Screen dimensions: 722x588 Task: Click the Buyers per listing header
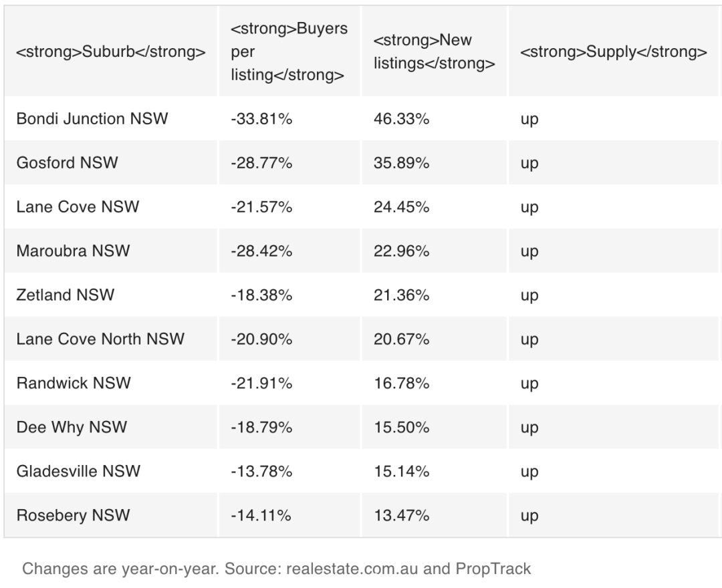click(289, 51)
